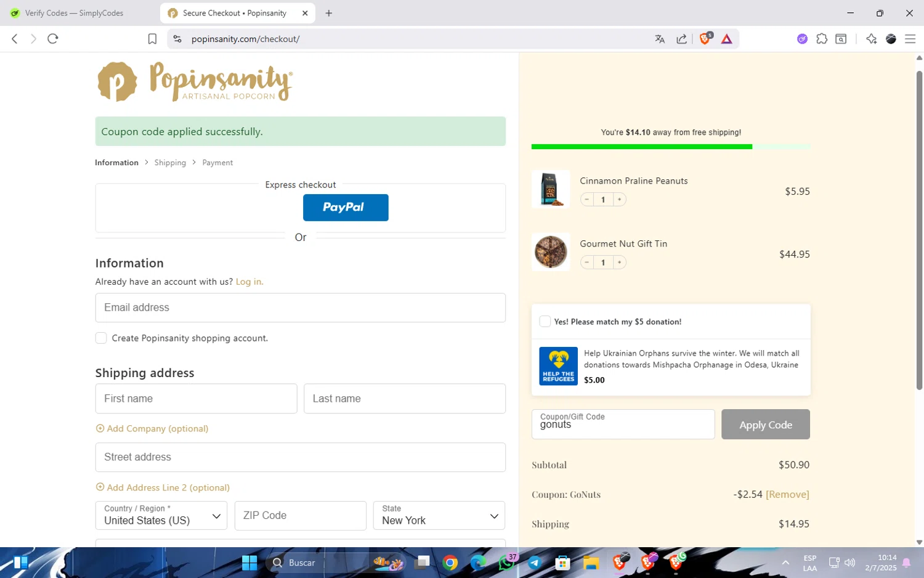Click the free shipping progress bar

coord(671,147)
